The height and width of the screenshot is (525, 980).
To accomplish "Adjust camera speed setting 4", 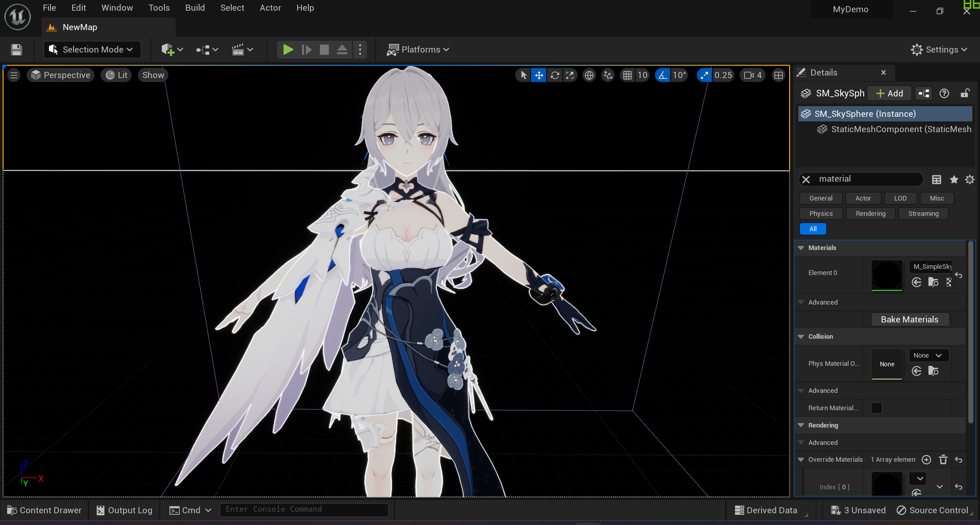I will pyautogui.click(x=753, y=75).
